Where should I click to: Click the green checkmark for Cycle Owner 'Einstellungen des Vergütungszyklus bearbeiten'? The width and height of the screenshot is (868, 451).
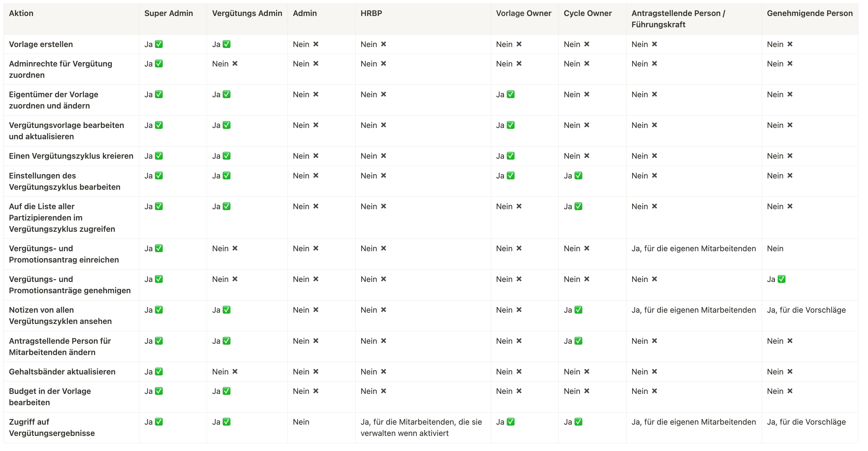click(x=579, y=176)
